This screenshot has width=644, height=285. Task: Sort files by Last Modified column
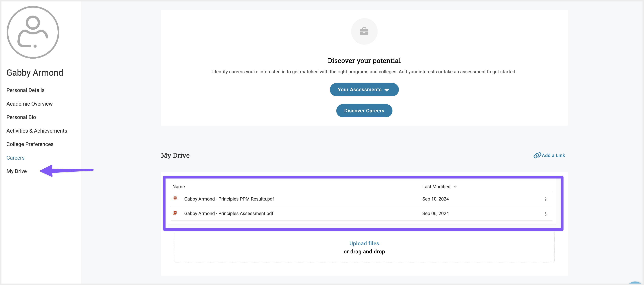click(439, 187)
